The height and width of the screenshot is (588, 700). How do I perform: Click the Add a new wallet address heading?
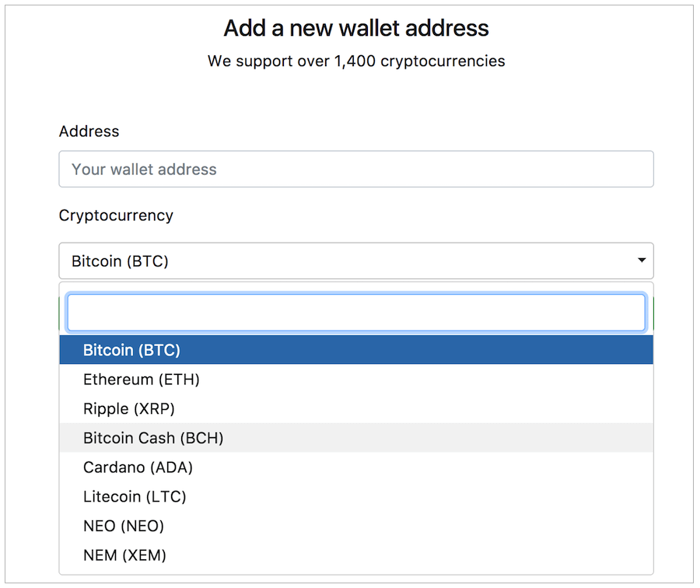click(356, 28)
